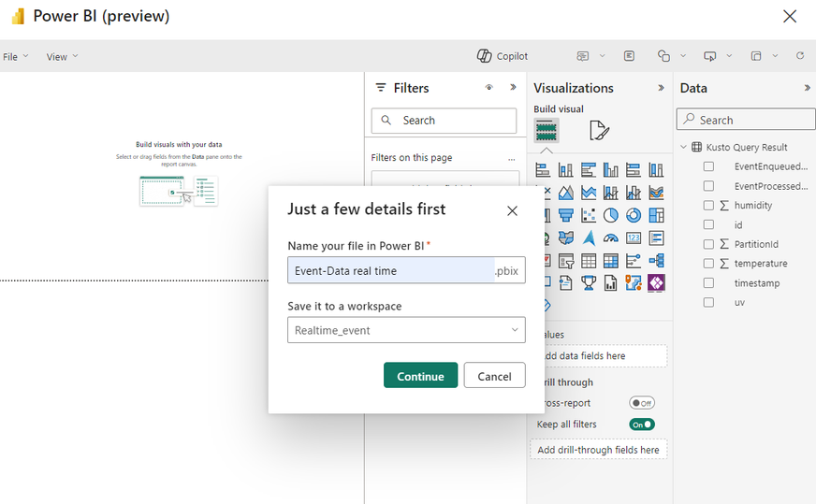Insert the Power Apps visual
Image resolution: width=816 pixels, height=504 pixels.
(656, 283)
